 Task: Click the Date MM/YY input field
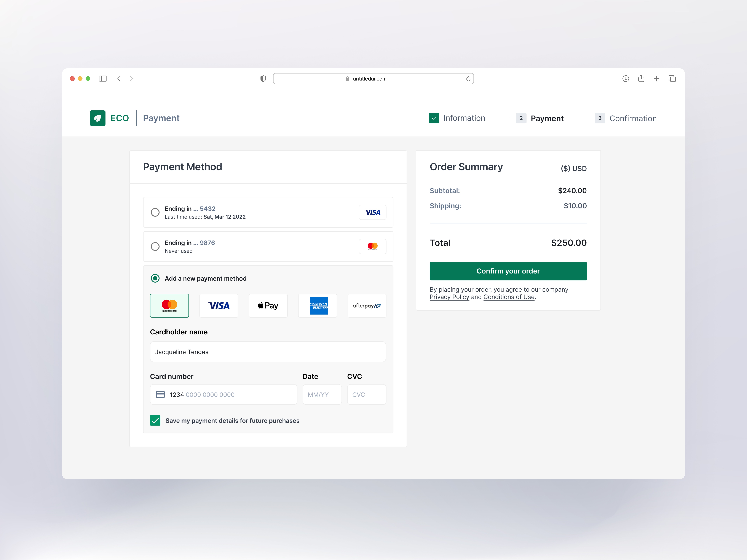[322, 395]
